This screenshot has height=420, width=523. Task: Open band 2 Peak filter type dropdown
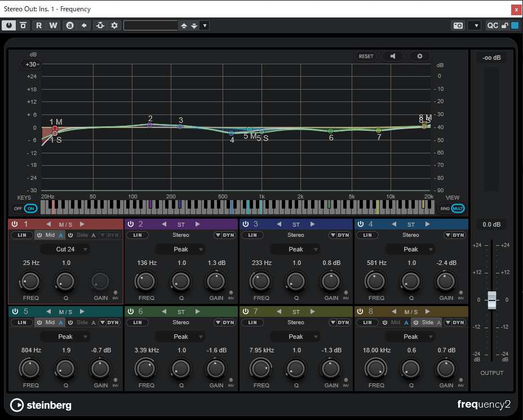tap(180, 249)
